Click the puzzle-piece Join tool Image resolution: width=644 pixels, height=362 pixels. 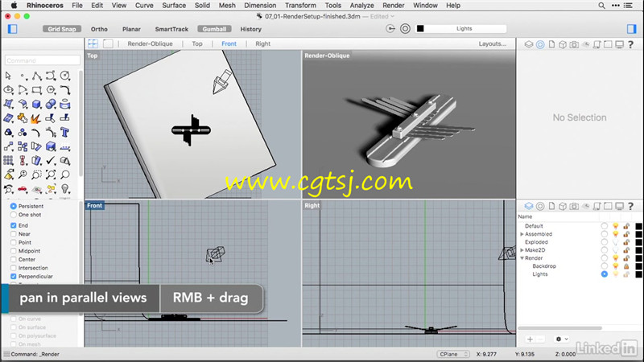pyautogui.click(x=23, y=118)
